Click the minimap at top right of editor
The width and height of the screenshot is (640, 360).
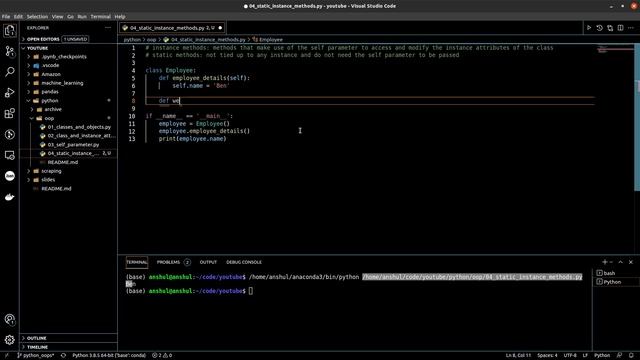[615, 50]
